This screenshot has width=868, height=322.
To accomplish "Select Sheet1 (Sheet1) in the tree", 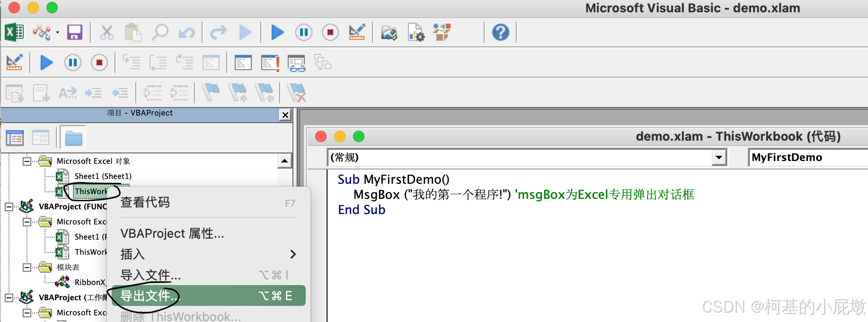I will coord(103,176).
